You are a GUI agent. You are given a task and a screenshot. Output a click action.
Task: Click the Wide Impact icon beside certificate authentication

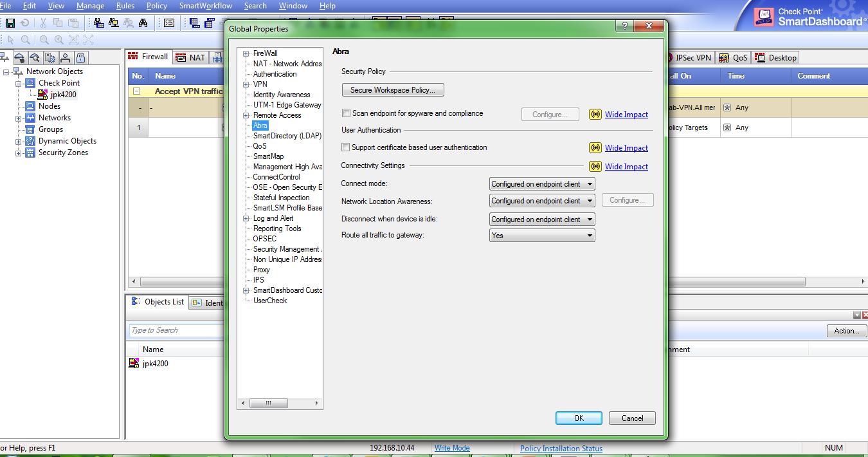pyautogui.click(x=595, y=148)
